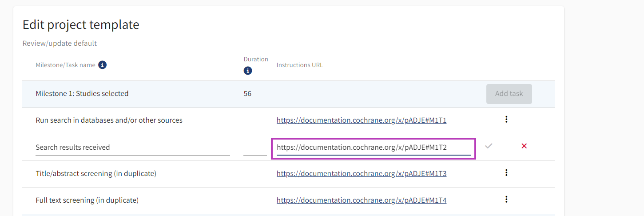
Task: Confirm the edit with the checkmark icon
Action: click(x=489, y=146)
